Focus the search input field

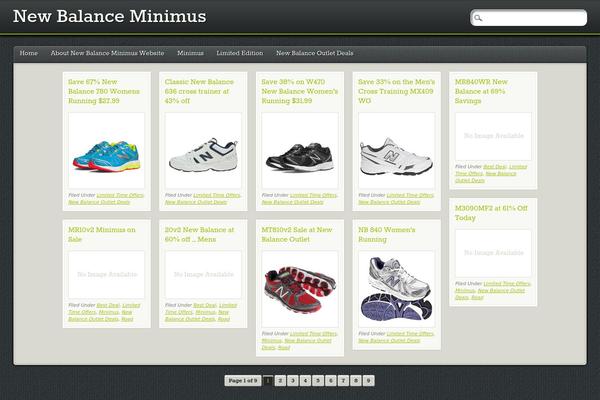(528, 18)
